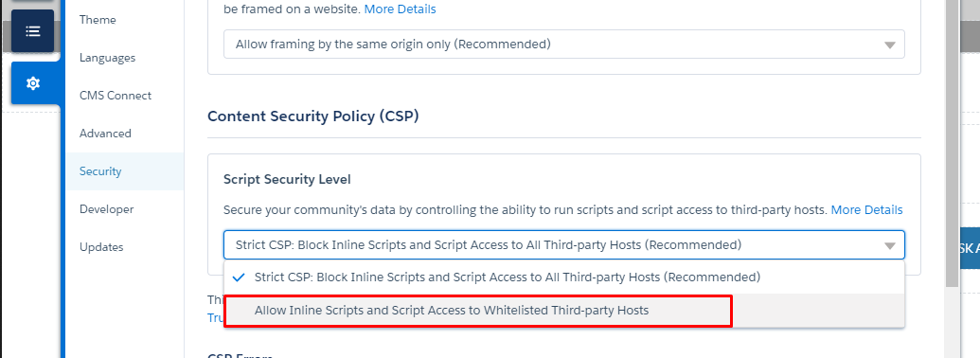Select the Security section in sidebar
Image resolution: width=980 pixels, height=358 pixels.
point(125,171)
